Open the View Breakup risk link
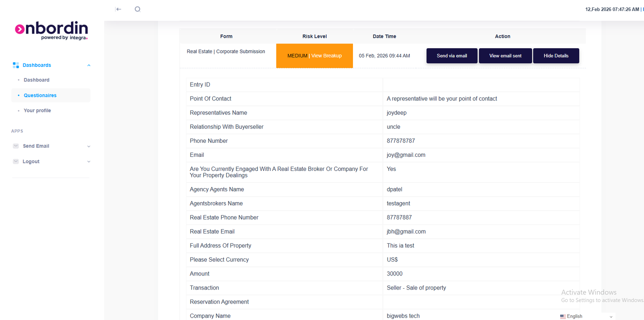 [x=326, y=56]
